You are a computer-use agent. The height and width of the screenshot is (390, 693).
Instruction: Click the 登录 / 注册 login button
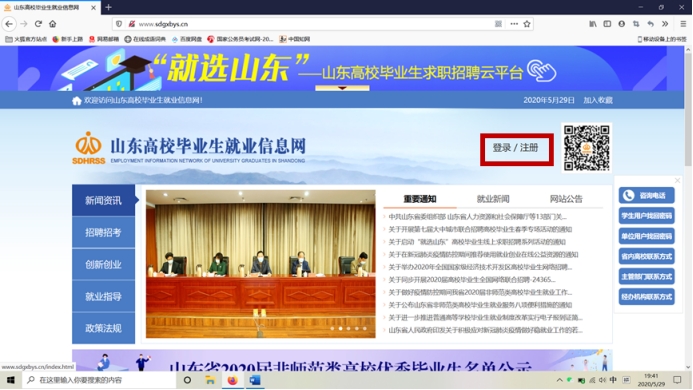tap(516, 149)
